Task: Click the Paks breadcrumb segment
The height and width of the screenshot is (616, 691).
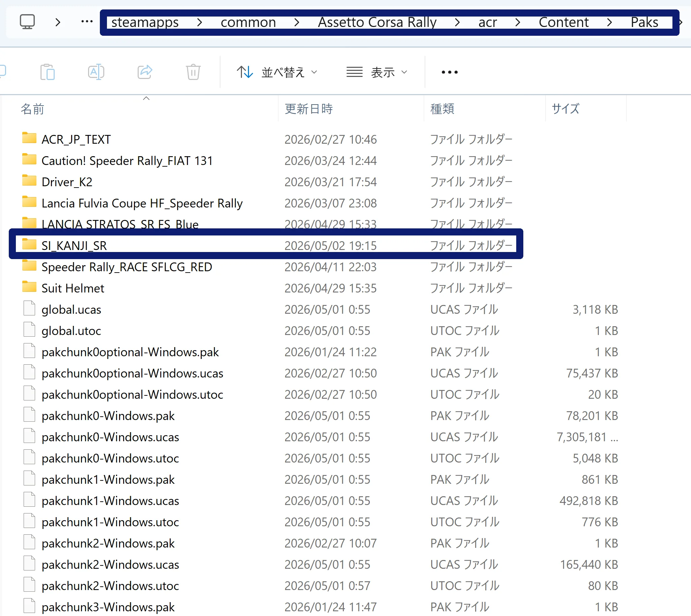Action: [x=644, y=22]
